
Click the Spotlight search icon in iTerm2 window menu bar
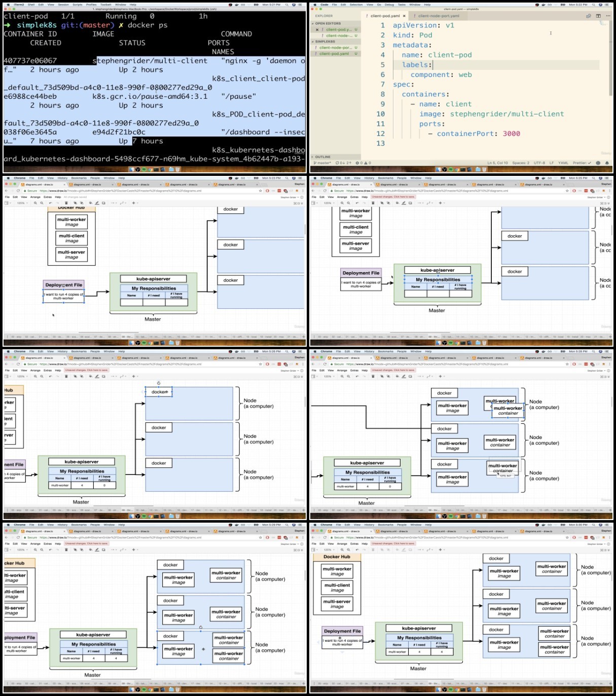click(x=286, y=5)
